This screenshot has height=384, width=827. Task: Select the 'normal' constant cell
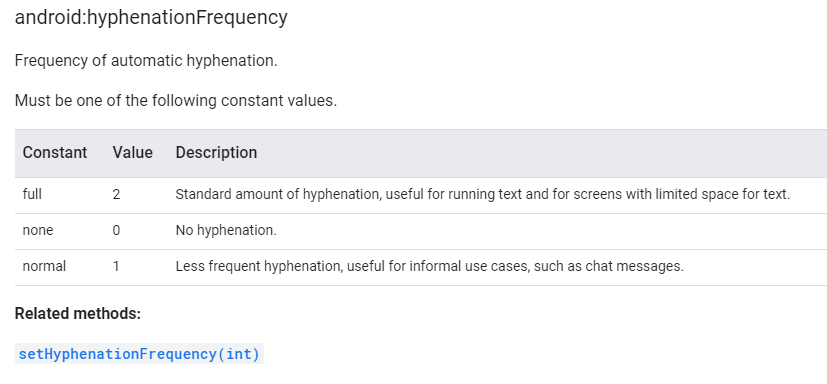pyautogui.click(x=44, y=266)
